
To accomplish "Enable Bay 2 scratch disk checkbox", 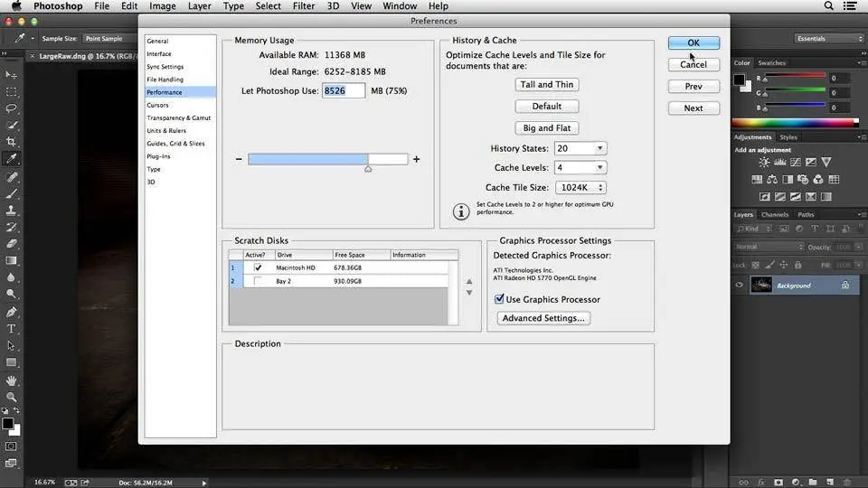I will click(258, 281).
